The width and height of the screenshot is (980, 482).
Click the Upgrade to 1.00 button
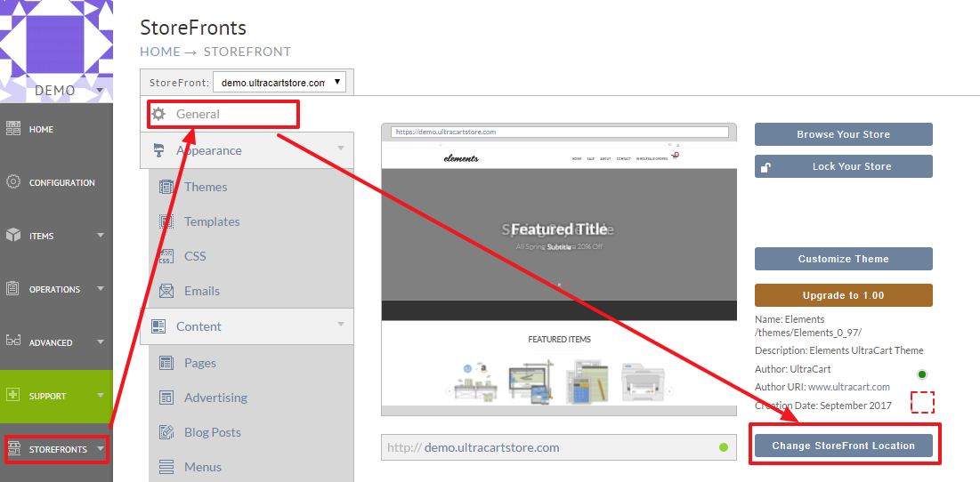(x=843, y=295)
